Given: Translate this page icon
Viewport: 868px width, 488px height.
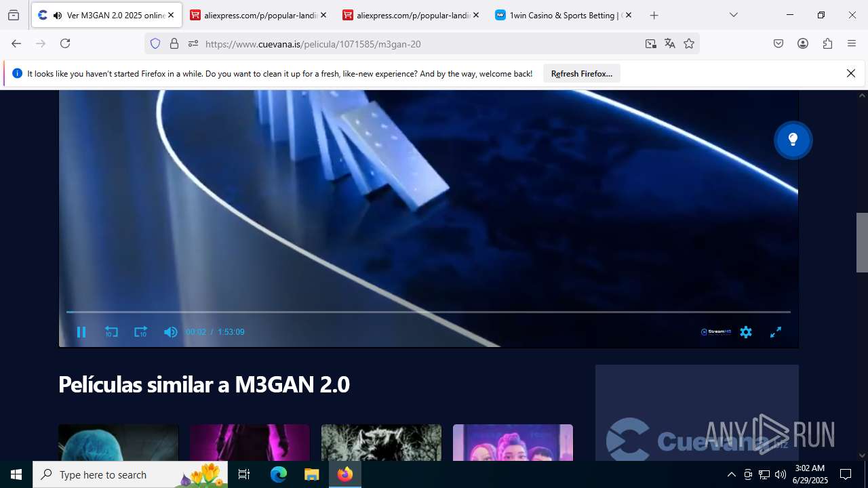Looking at the screenshot, I should pyautogui.click(x=670, y=43).
